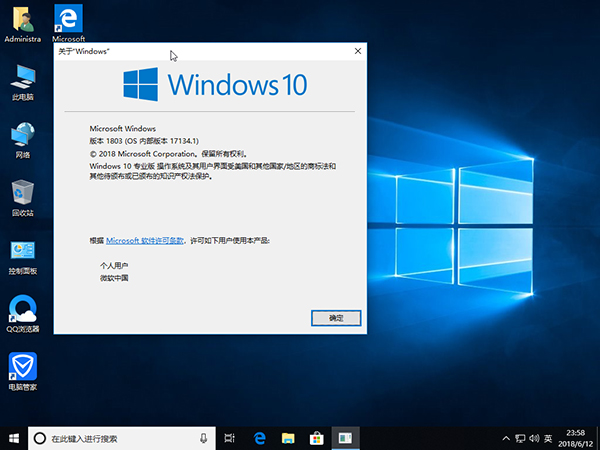The width and height of the screenshot is (600, 450).
Task: Click the Windows 10 logo banner
Action: [x=215, y=84]
